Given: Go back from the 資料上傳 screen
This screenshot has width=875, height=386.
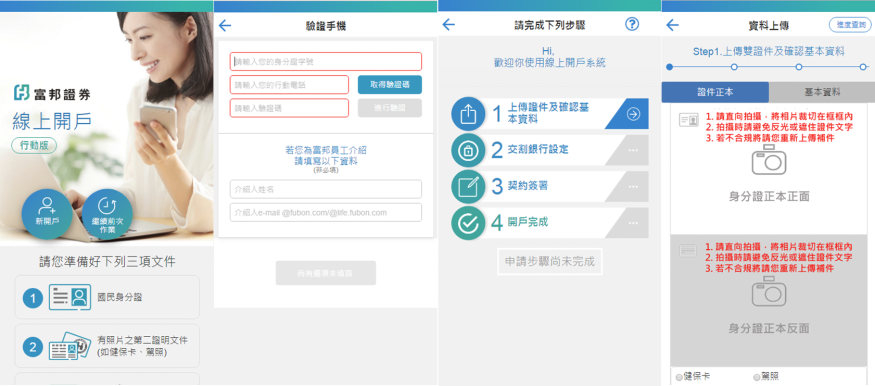Looking at the screenshot, I should [x=672, y=25].
